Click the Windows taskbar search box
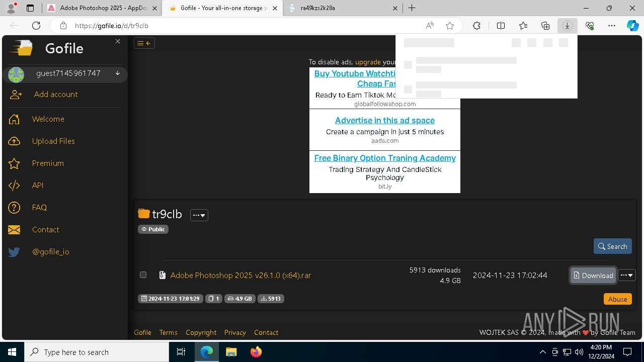Image resolution: width=644 pixels, height=362 pixels. (97, 352)
